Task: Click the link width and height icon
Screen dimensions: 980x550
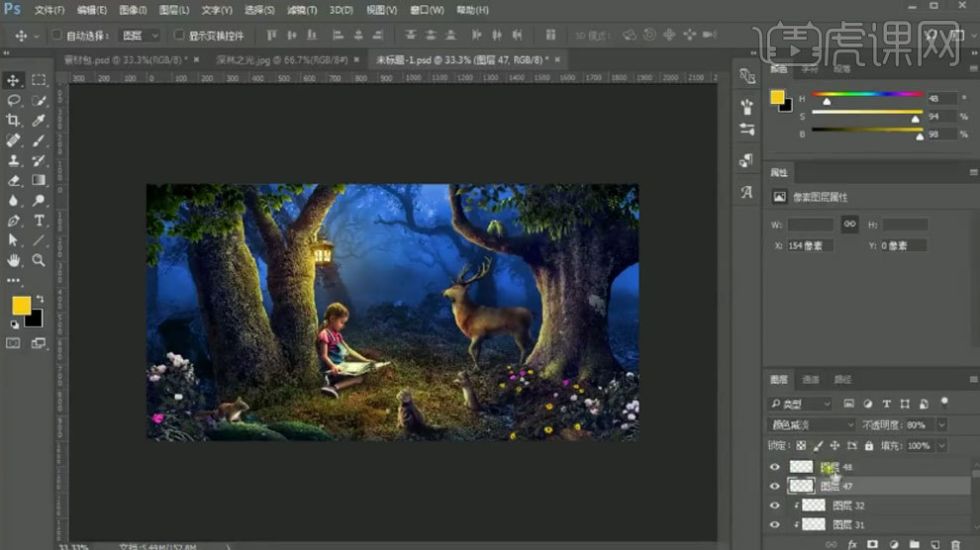Action: (849, 225)
